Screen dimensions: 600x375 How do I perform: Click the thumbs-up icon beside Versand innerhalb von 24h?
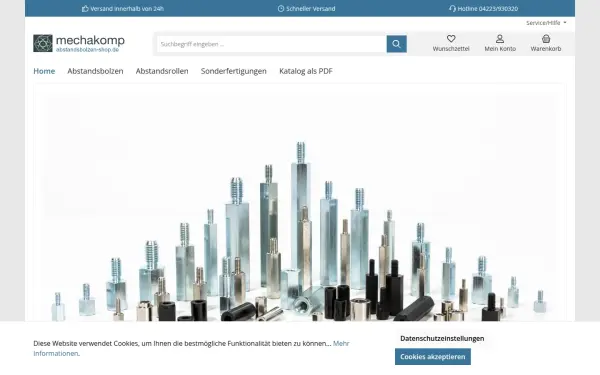click(85, 9)
